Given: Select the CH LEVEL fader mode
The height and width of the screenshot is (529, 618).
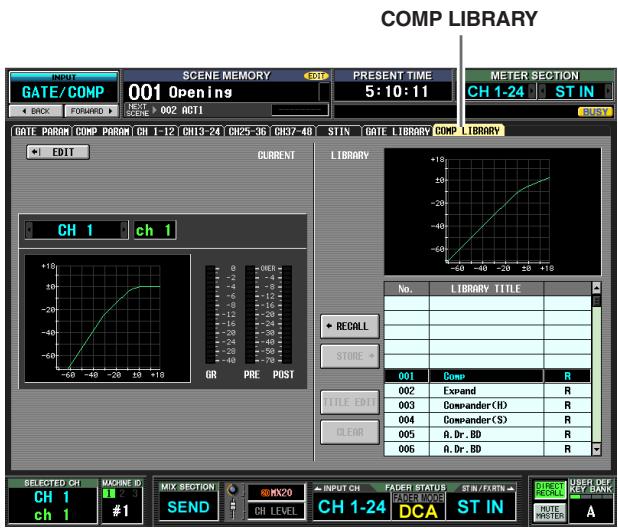Looking at the screenshot, I should click(x=276, y=511).
